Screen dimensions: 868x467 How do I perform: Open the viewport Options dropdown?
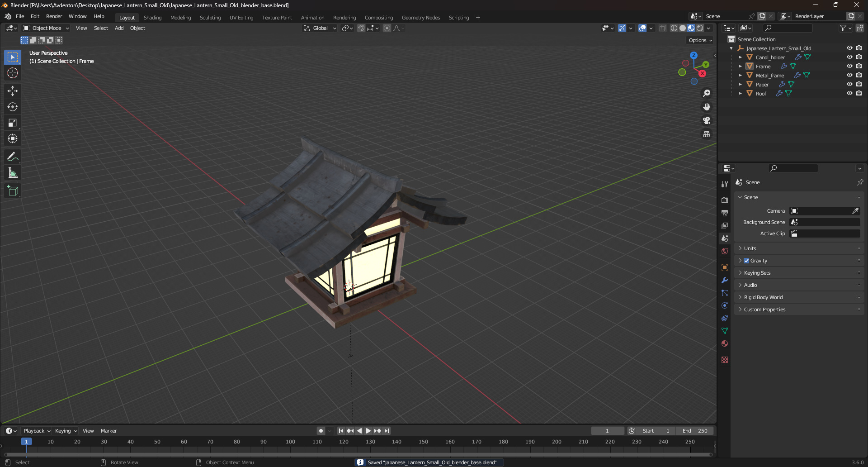coord(700,40)
